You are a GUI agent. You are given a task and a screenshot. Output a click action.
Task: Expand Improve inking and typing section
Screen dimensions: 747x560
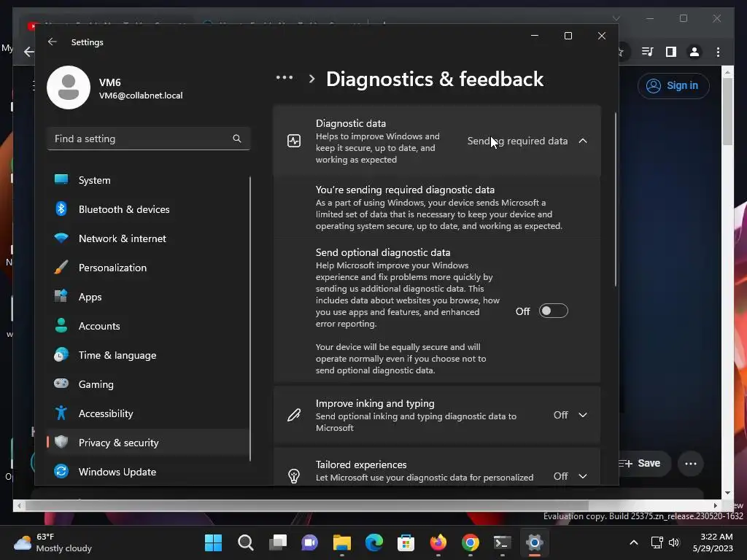click(583, 415)
